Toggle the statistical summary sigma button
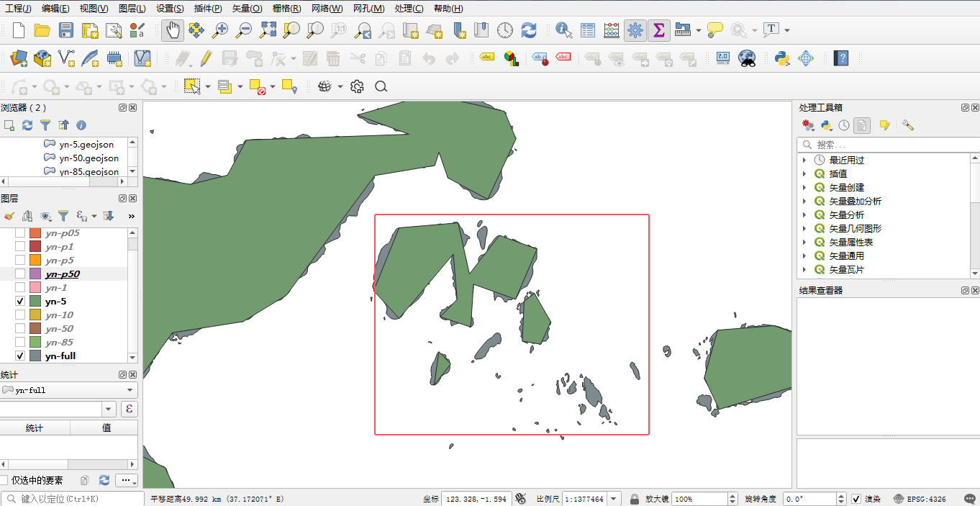The height and width of the screenshot is (506, 980). (658, 30)
